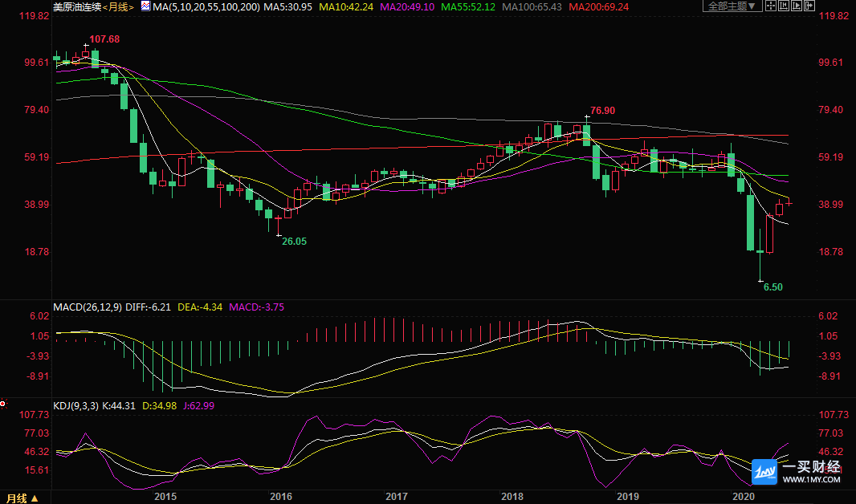Click the right KDJ axis 107.73 label
The height and width of the screenshot is (504, 856).
pyautogui.click(x=834, y=415)
